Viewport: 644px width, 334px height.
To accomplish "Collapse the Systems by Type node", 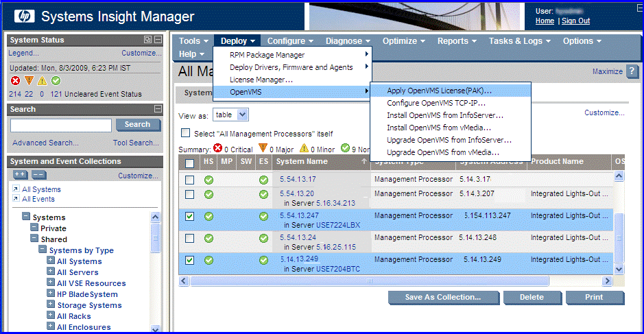I will [x=43, y=250].
